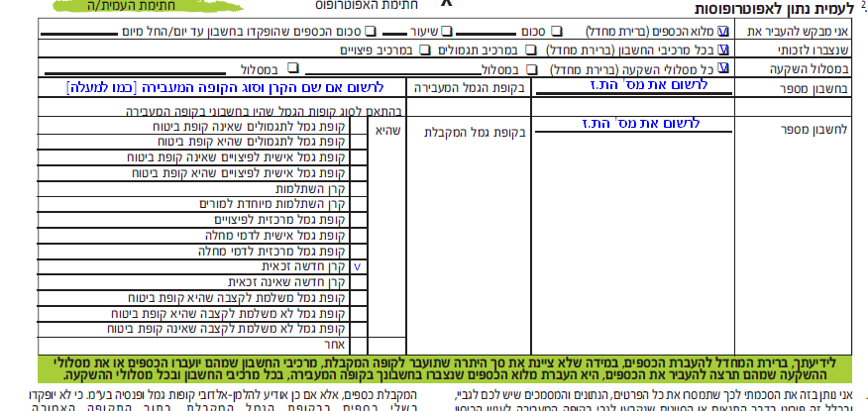The image size is (868, 411).
Task: Mark the cell beside 'קרן השתלמות'
Action: click(358, 190)
